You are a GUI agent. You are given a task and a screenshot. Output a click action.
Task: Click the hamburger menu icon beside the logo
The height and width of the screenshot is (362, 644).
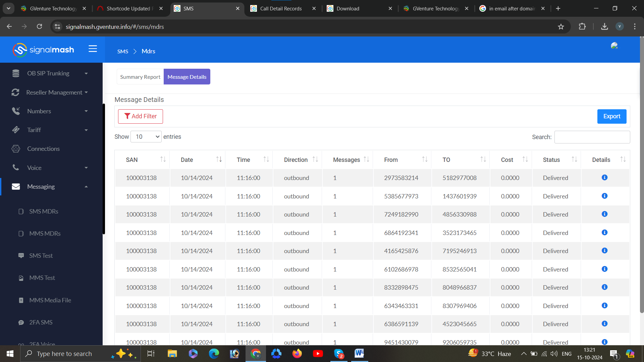pos(93,49)
